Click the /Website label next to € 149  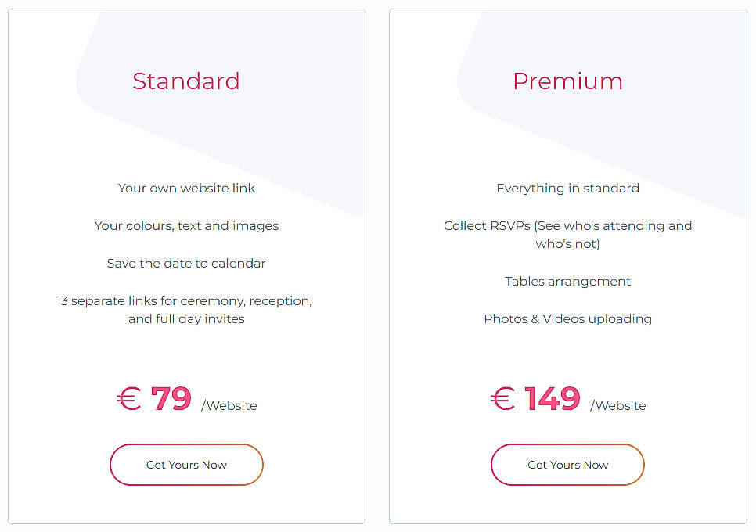tap(618, 406)
